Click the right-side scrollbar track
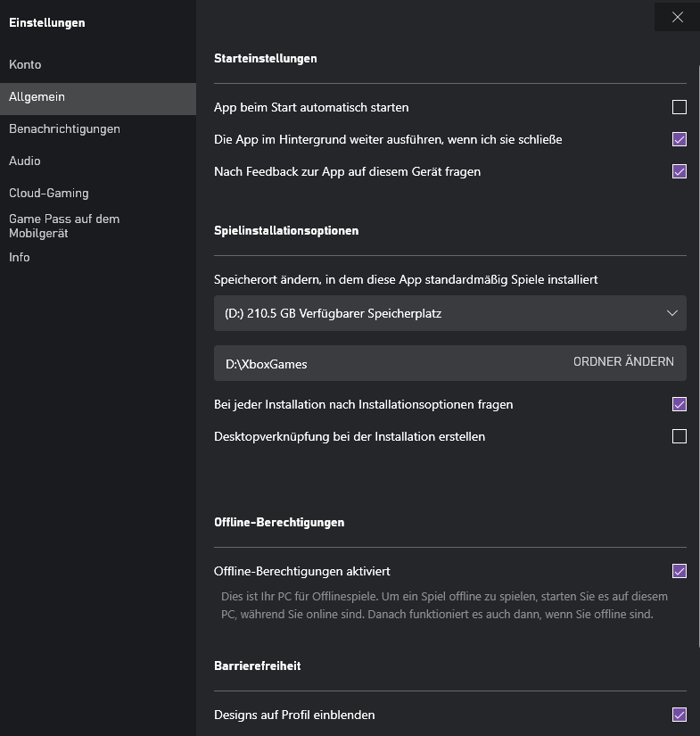Image resolution: width=700 pixels, height=736 pixels. coord(695,357)
